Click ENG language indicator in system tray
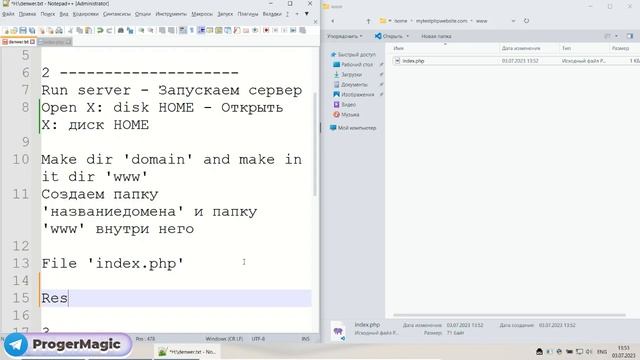This screenshot has width=640, height=360. click(602, 351)
